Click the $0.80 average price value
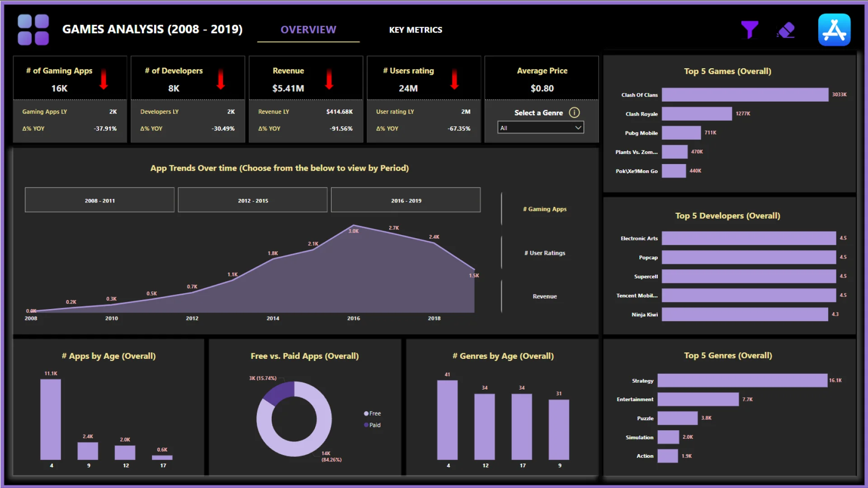 (x=542, y=88)
